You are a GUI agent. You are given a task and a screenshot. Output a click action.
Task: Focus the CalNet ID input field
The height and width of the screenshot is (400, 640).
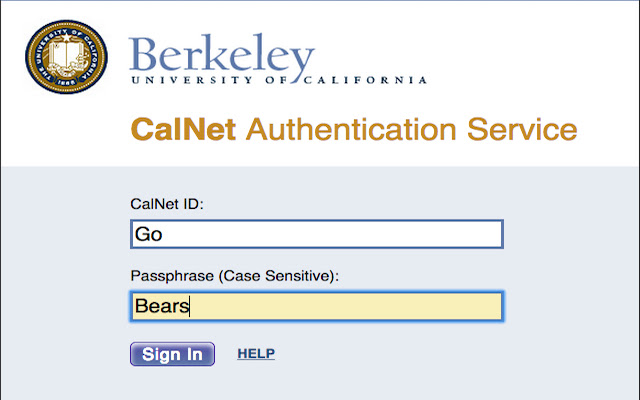point(316,234)
